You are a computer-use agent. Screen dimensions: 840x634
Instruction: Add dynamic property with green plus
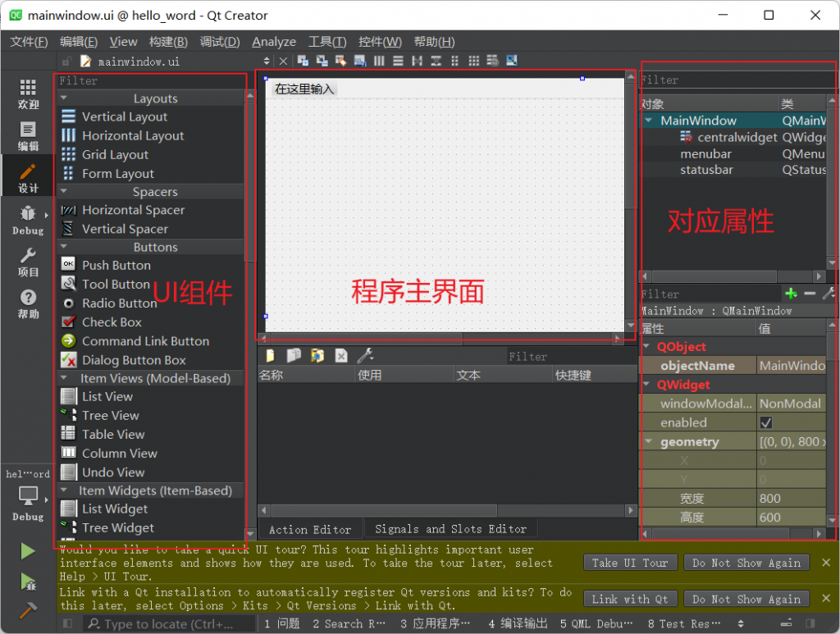pyautogui.click(x=791, y=294)
